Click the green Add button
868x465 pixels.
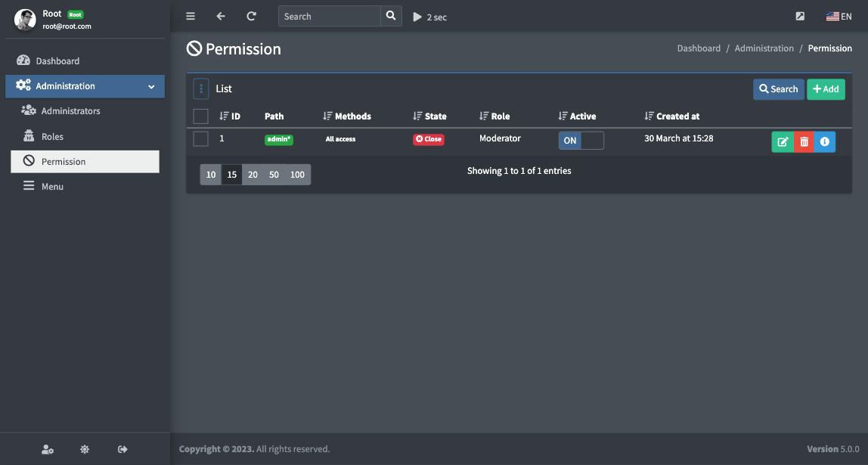(826, 89)
